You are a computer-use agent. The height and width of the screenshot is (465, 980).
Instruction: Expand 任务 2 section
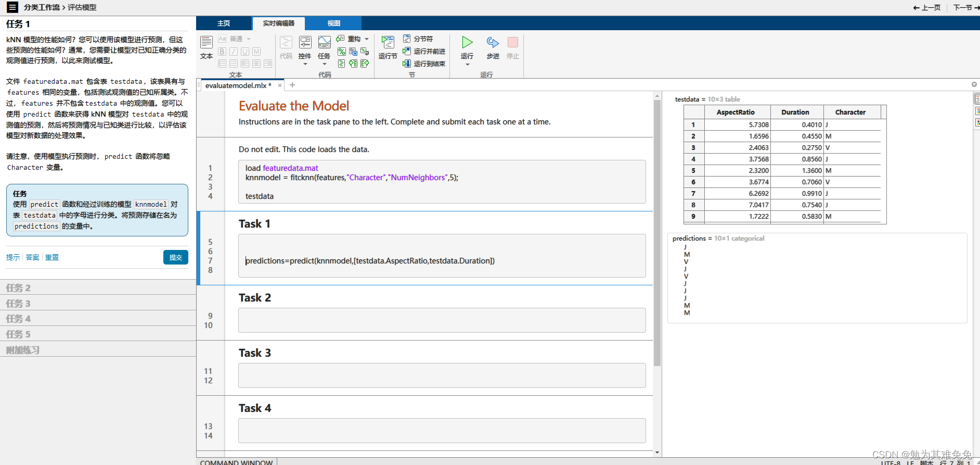point(98,287)
